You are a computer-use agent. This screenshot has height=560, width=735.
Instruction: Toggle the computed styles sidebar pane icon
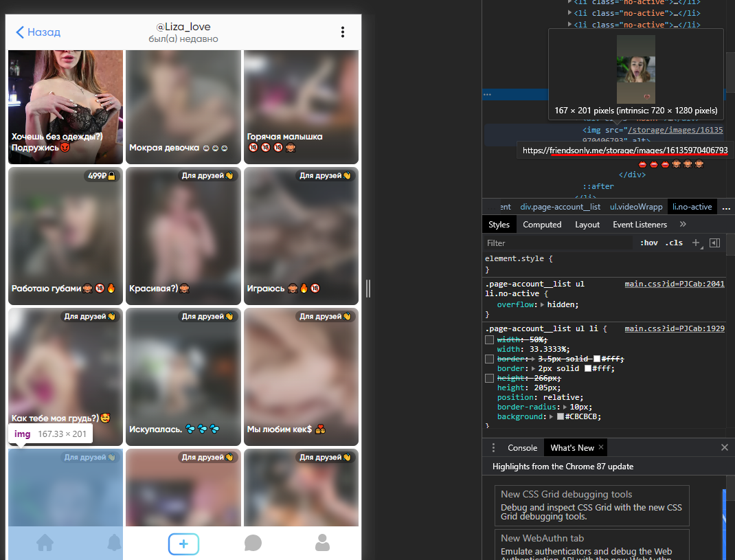click(x=714, y=243)
